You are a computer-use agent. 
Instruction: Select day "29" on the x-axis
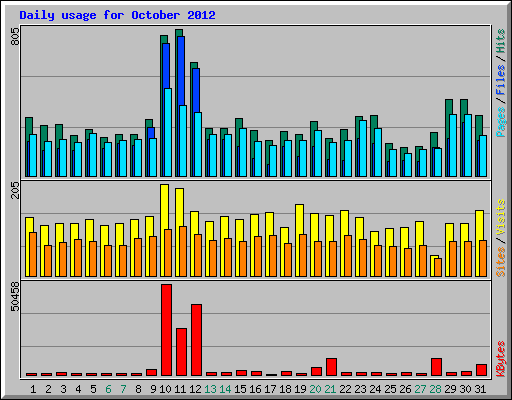(450, 389)
